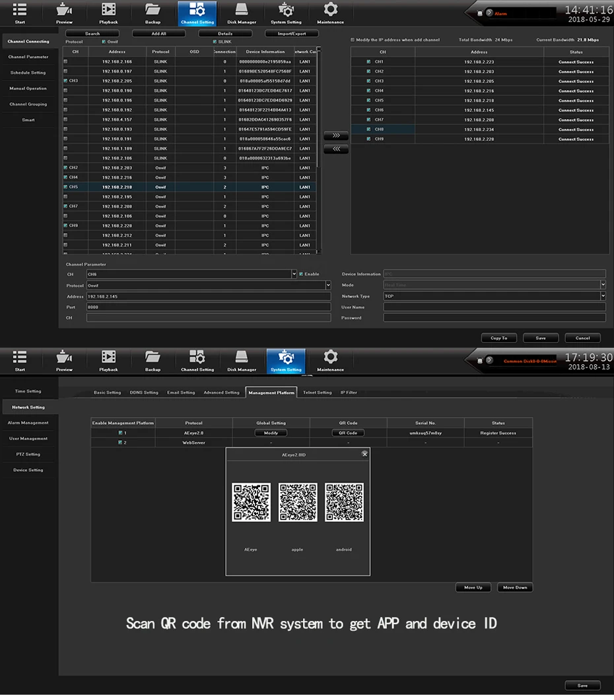Click the highlighted System Setting toolbar icon
614x700 pixels.
286,361
